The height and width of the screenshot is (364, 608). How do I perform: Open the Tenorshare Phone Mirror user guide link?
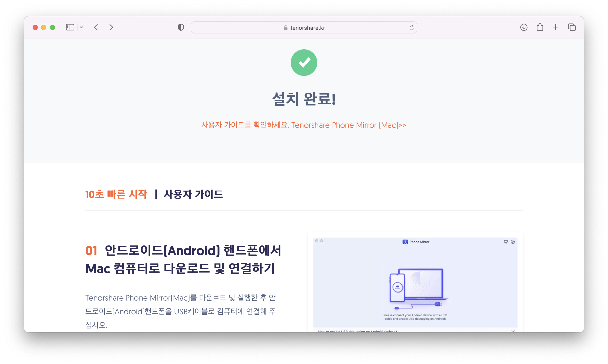304,125
